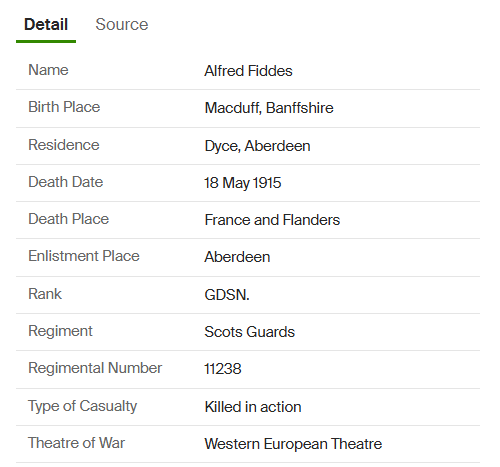Select regimental number 11238
Viewport: 500px width, 467px height.
click(x=223, y=369)
